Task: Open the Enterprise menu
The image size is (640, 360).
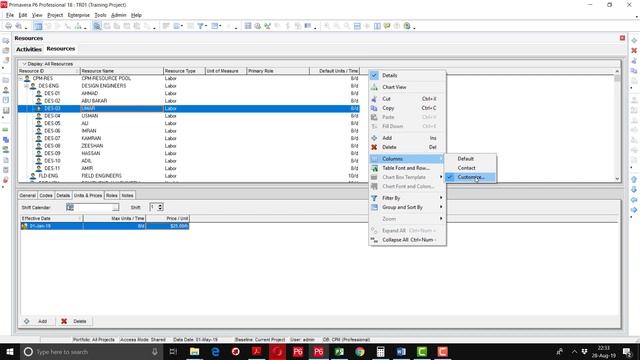Action: 78,15
